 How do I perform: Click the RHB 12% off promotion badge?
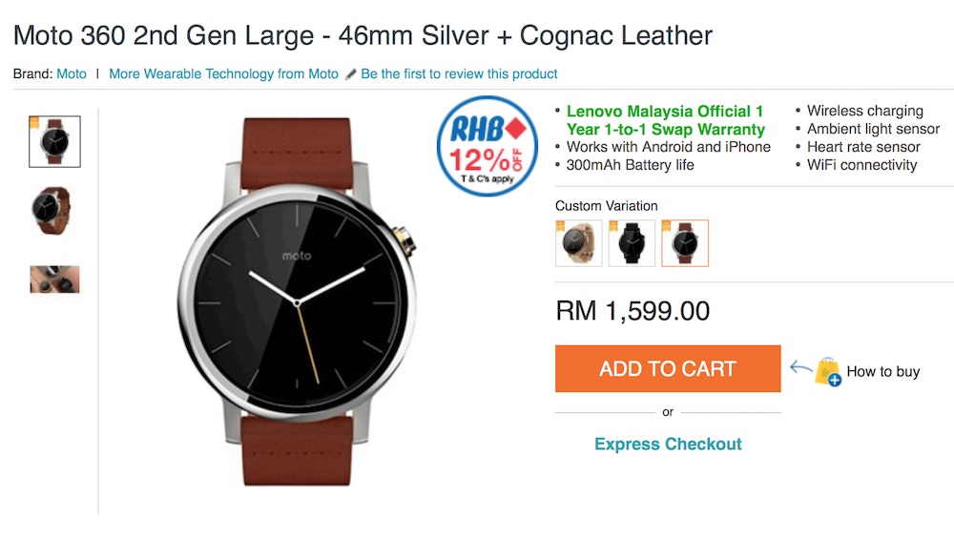[487, 146]
